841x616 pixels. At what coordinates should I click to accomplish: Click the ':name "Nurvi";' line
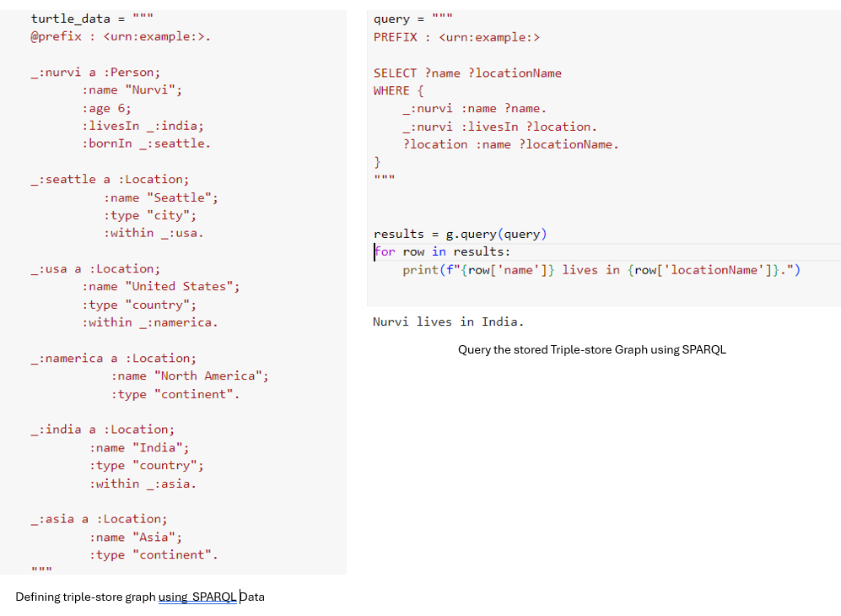pos(132,90)
